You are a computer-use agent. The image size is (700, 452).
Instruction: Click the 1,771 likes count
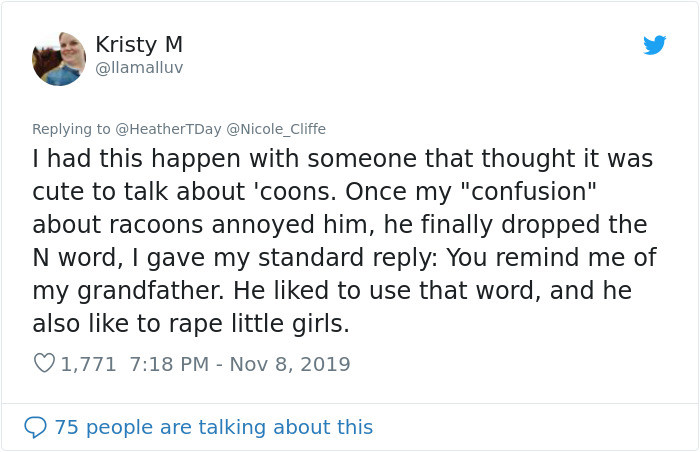(x=90, y=364)
